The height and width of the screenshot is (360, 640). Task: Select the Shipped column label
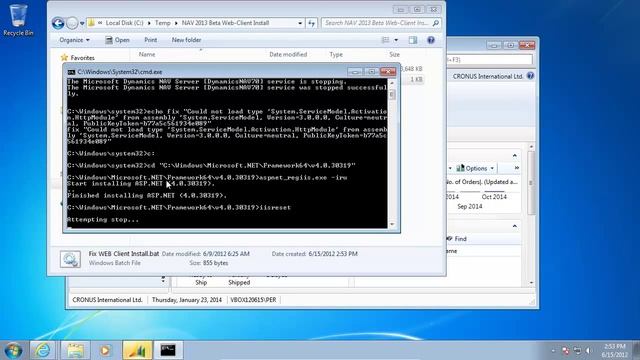tap(239, 282)
